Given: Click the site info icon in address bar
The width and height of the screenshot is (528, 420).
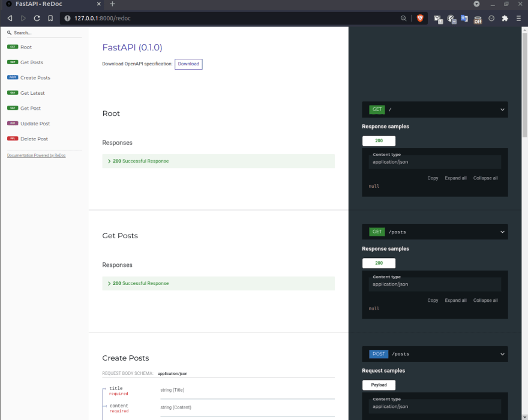Looking at the screenshot, I should point(67,18).
